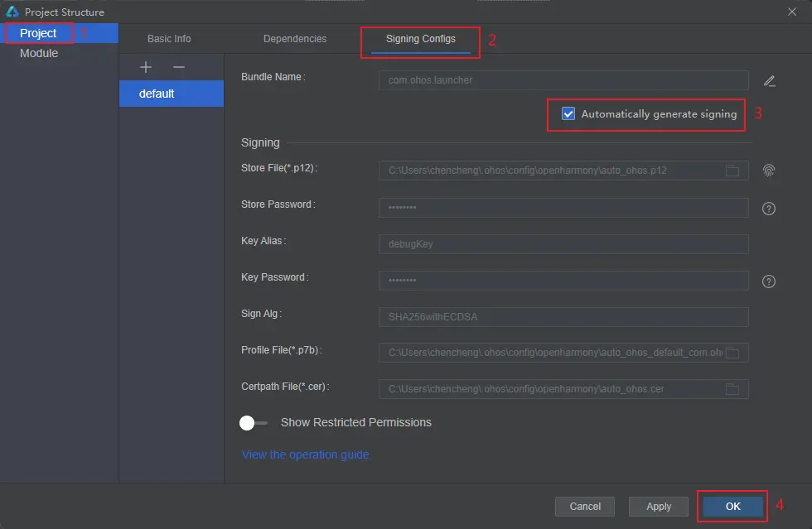The width and height of the screenshot is (812, 529).
Task: Click the Cancel button
Action: (x=585, y=506)
